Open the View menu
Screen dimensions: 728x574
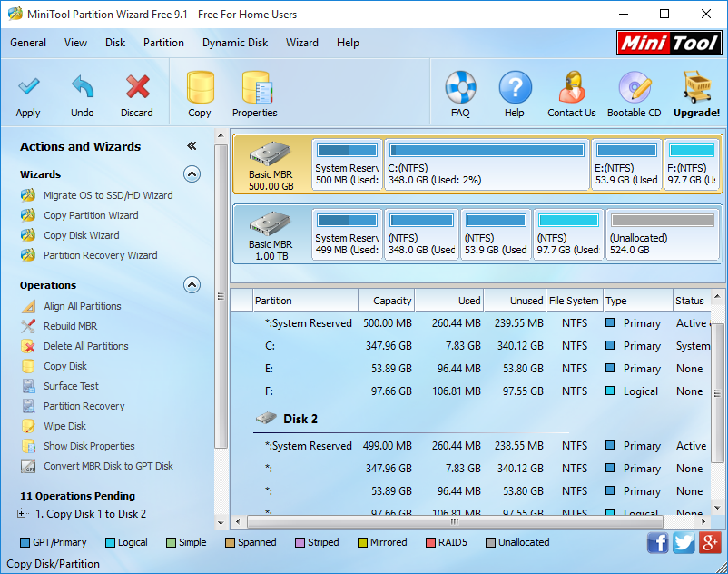click(x=75, y=43)
